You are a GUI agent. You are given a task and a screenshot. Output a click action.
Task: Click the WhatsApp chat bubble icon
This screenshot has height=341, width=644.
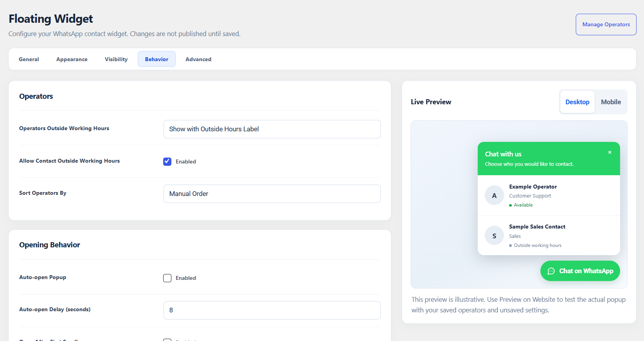click(551, 271)
